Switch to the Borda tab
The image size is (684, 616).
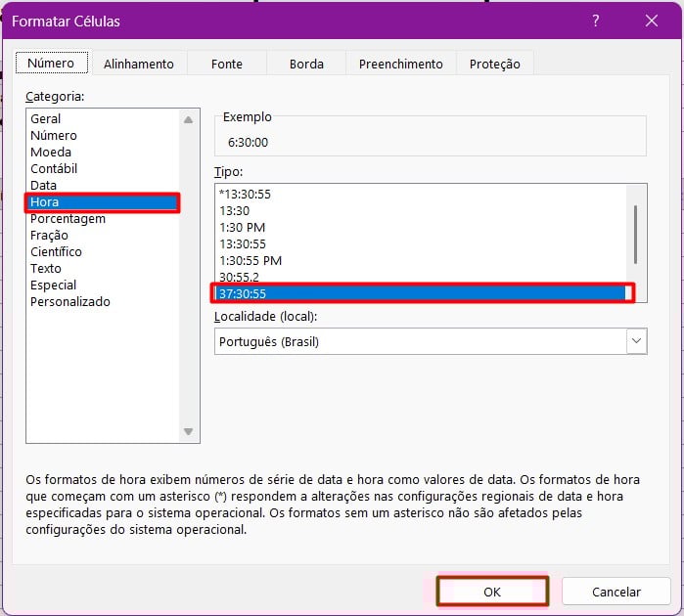[306, 65]
